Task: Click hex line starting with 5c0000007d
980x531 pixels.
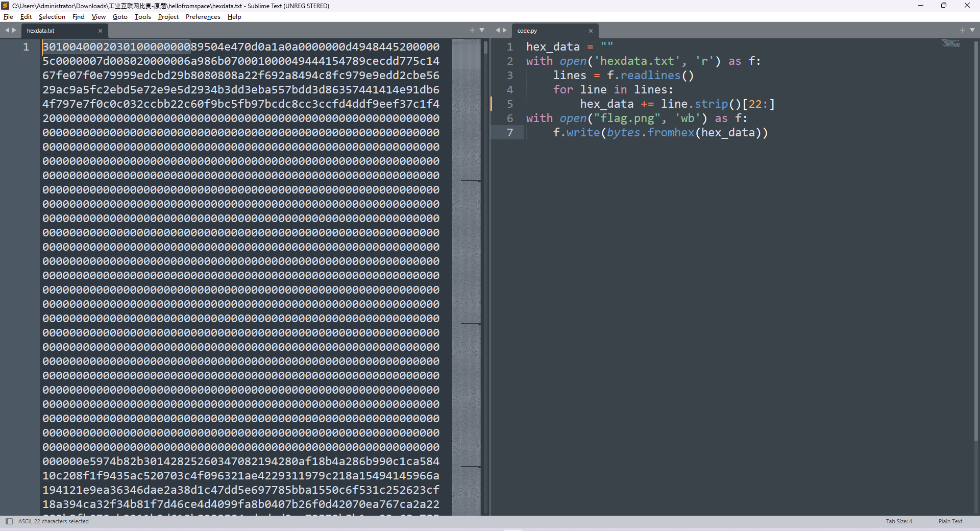Action: click(x=241, y=61)
